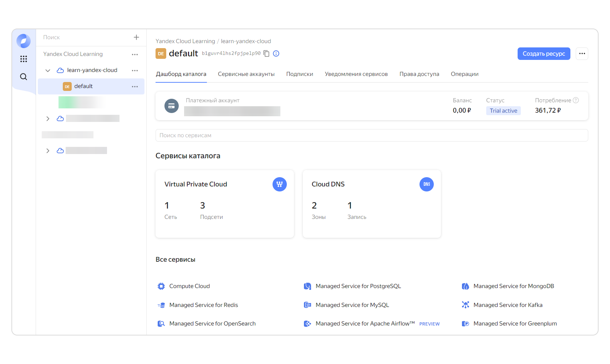Click the Apache Airflow service icon
The width and height of the screenshot is (610, 364).
[x=307, y=324]
